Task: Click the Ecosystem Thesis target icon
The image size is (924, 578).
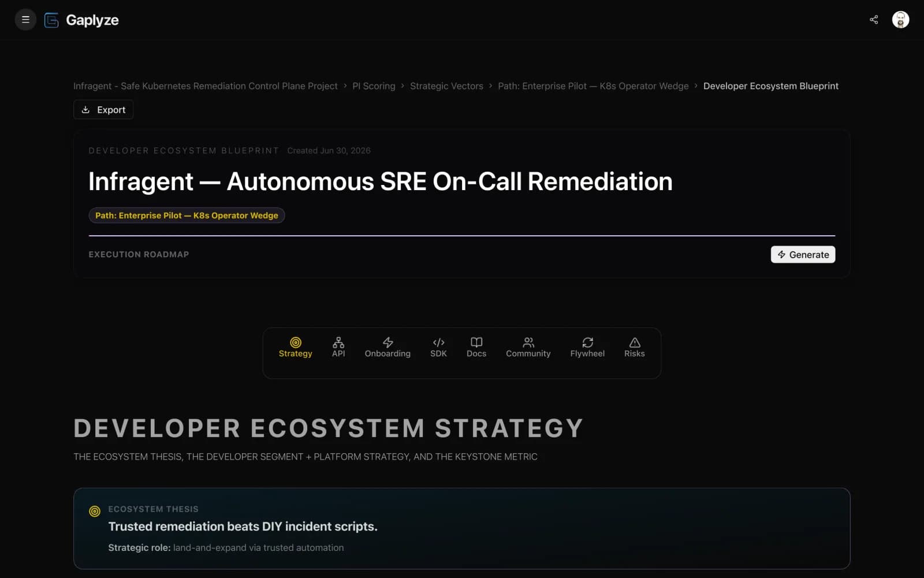Action: (x=95, y=511)
